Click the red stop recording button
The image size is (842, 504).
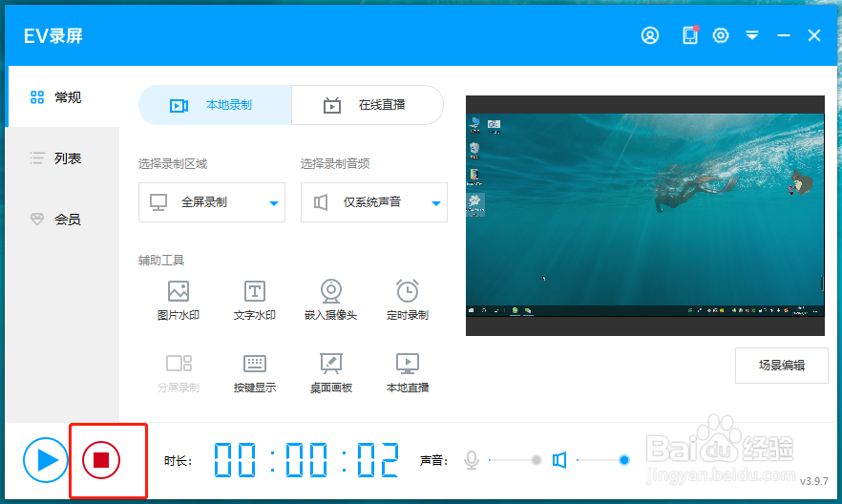tap(101, 460)
